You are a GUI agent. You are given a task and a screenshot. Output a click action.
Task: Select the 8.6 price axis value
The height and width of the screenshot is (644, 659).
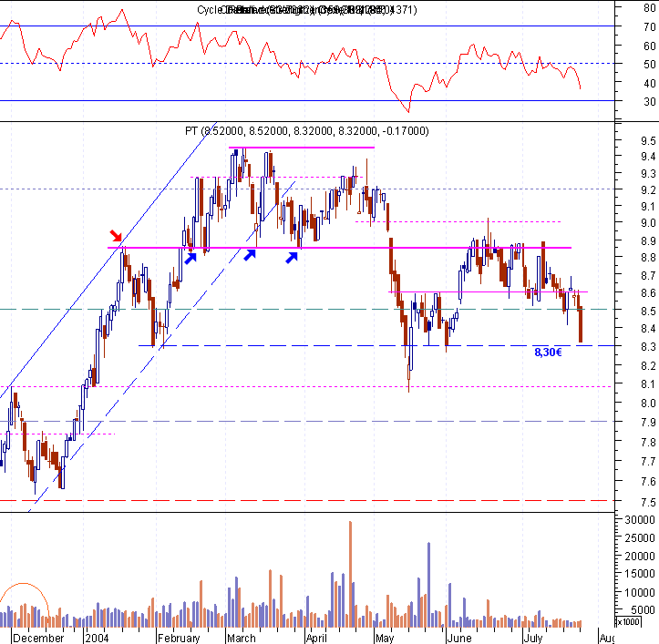pos(648,292)
